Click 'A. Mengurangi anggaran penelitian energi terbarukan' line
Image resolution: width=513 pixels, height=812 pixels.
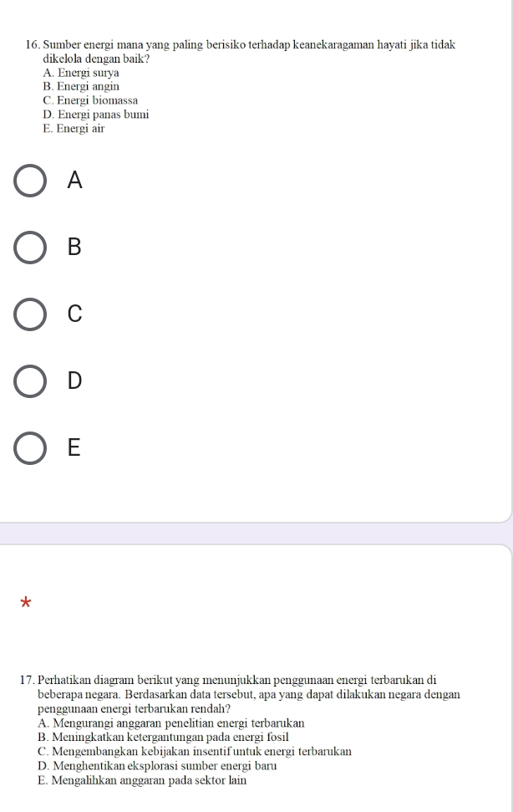tap(171, 723)
